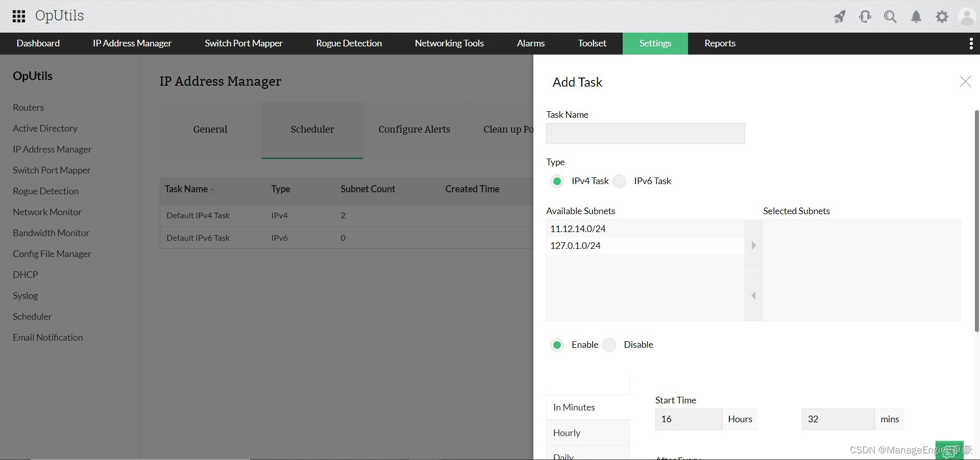Open the Settings menu tab
This screenshot has height=460, width=980.
tap(655, 43)
